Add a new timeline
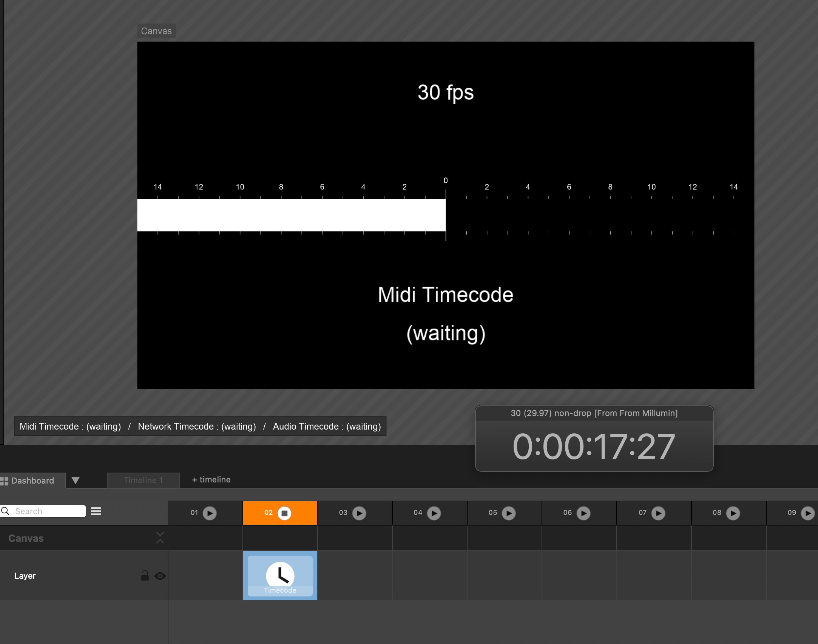818x644 pixels. 211,480
